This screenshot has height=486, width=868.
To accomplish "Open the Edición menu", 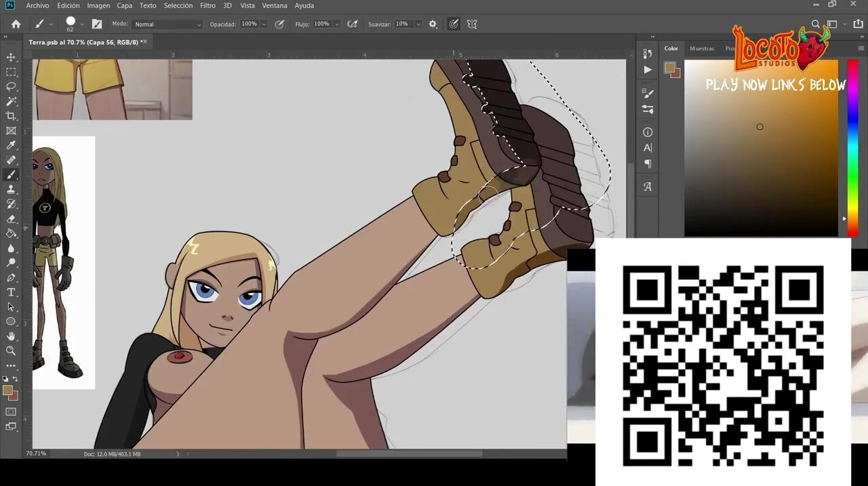I will (68, 5).
